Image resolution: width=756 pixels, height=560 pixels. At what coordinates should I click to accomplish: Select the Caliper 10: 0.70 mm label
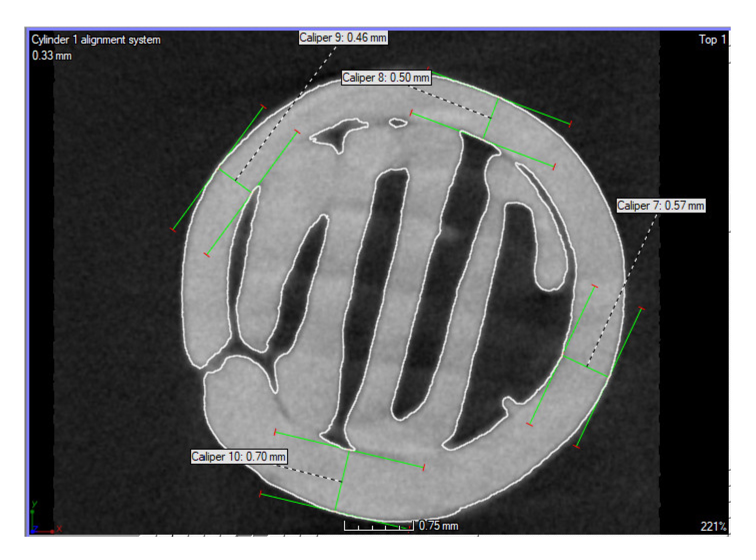click(x=239, y=457)
